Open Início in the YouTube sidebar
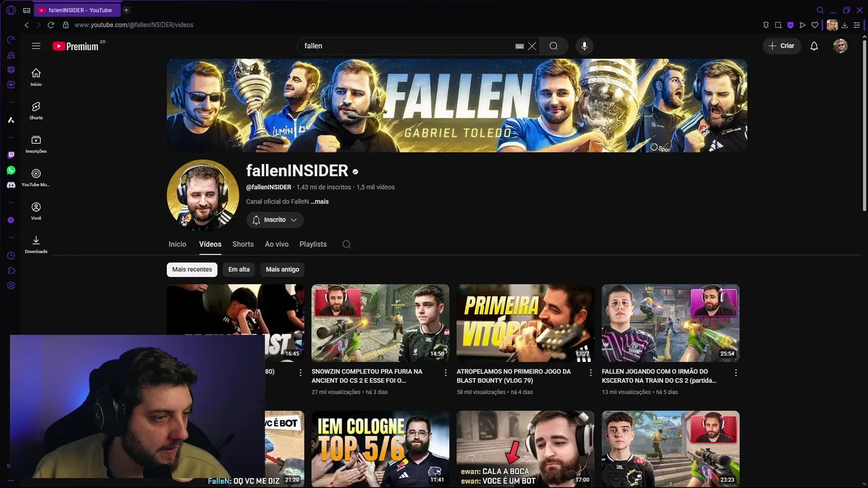 (36, 77)
